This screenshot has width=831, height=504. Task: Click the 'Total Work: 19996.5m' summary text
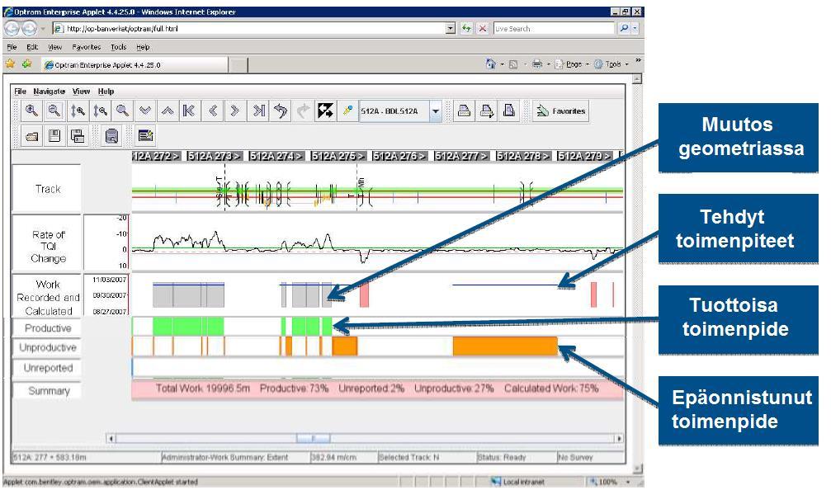point(202,389)
